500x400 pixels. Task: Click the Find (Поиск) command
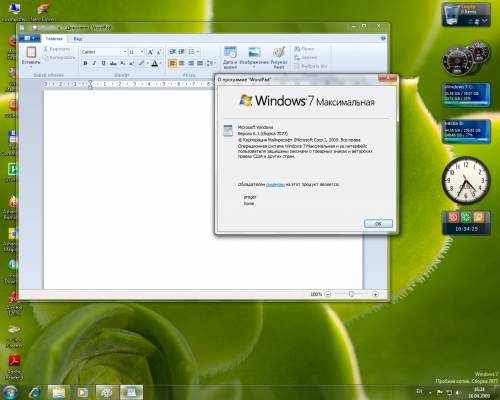coord(304,49)
